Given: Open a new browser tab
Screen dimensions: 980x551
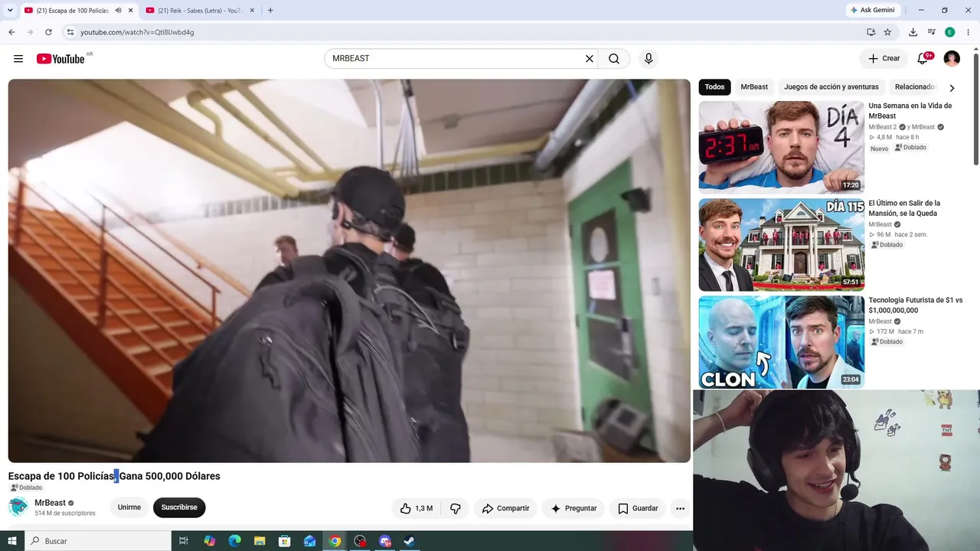Looking at the screenshot, I should coord(270,11).
